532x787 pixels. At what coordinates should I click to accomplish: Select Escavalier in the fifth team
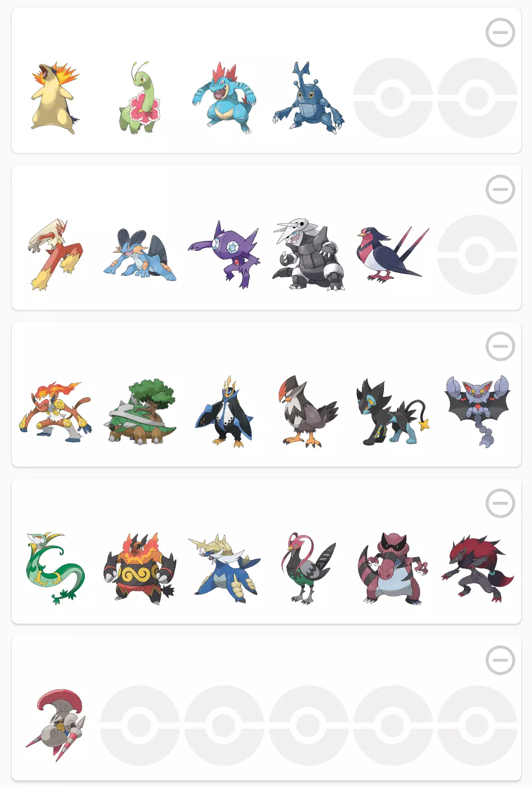(55, 725)
